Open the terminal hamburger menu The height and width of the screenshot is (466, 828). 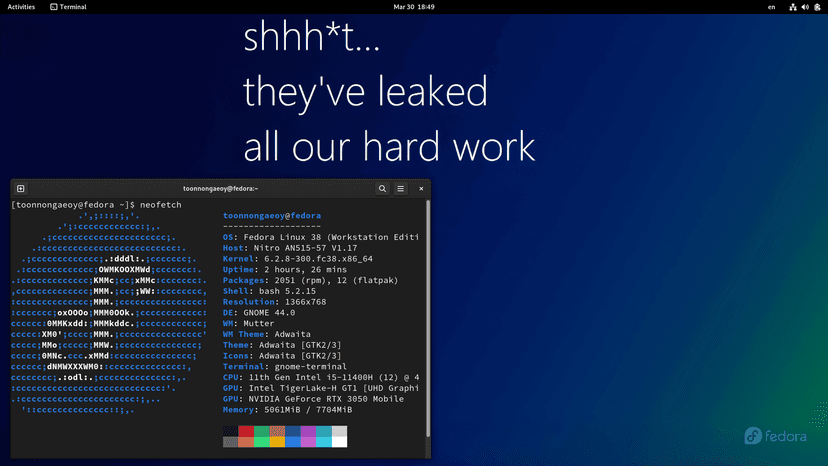(x=401, y=188)
